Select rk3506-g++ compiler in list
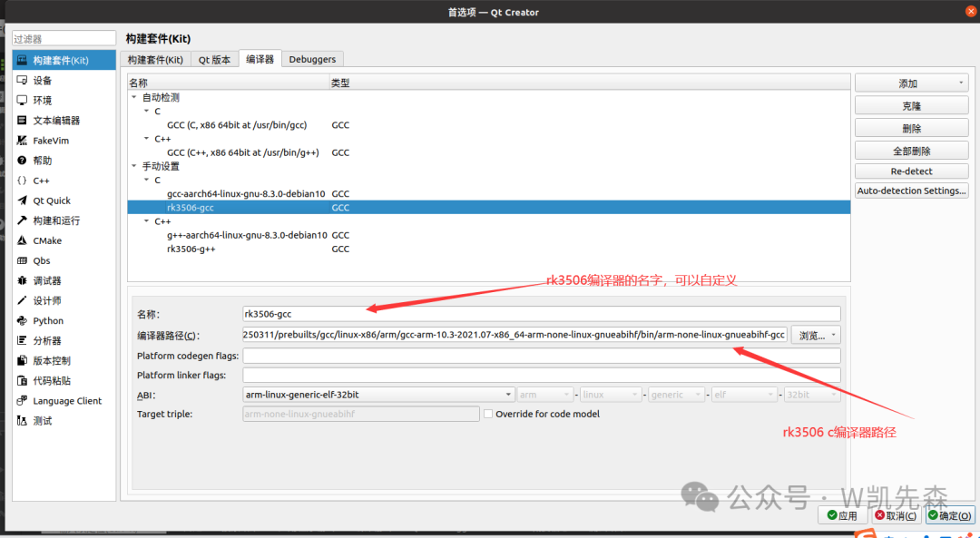 (x=191, y=249)
